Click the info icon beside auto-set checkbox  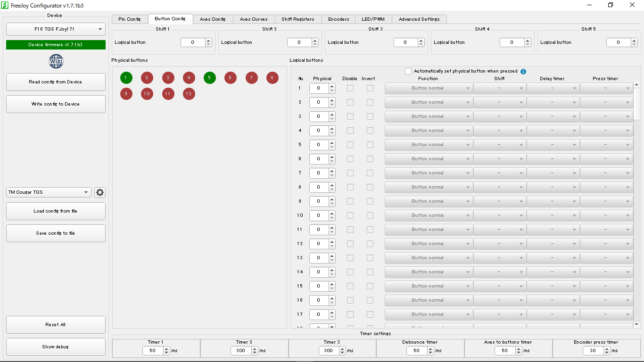pos(523,71)
